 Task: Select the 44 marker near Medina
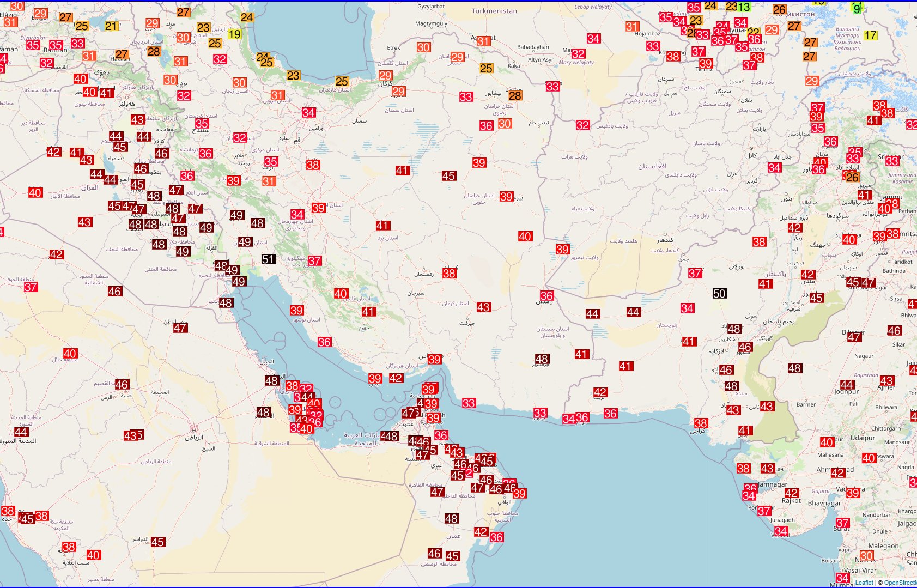tap(21, 432)
